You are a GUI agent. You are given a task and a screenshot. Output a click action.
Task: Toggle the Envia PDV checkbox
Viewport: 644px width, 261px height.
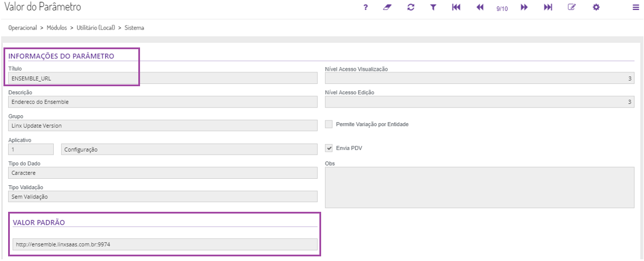329,148
